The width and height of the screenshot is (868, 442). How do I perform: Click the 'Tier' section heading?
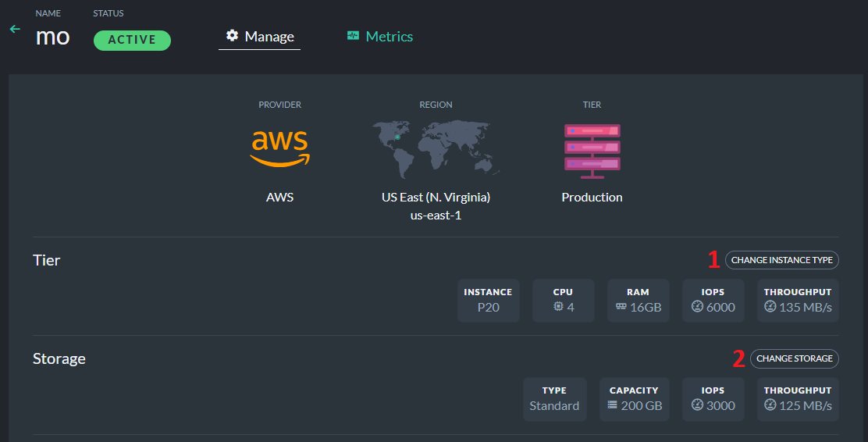47,260
